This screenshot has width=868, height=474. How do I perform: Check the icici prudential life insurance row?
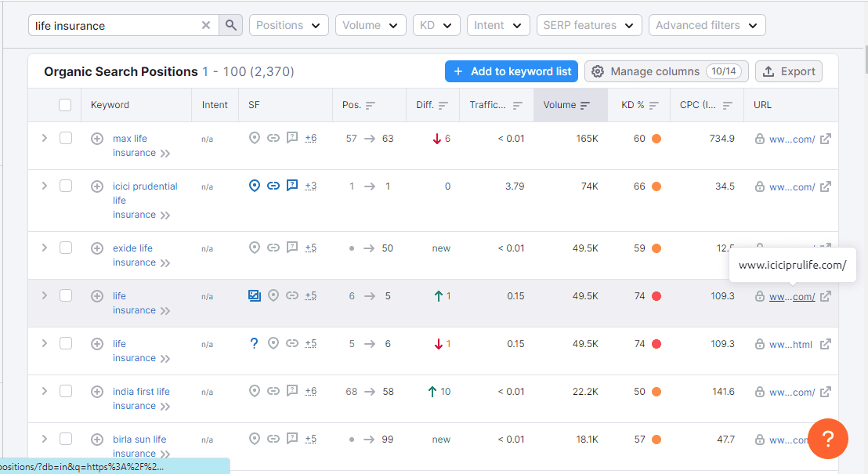click(x=66, y=186)
